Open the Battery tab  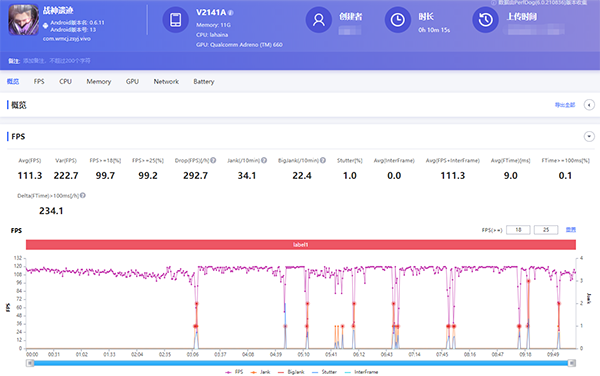pos(204,81)
